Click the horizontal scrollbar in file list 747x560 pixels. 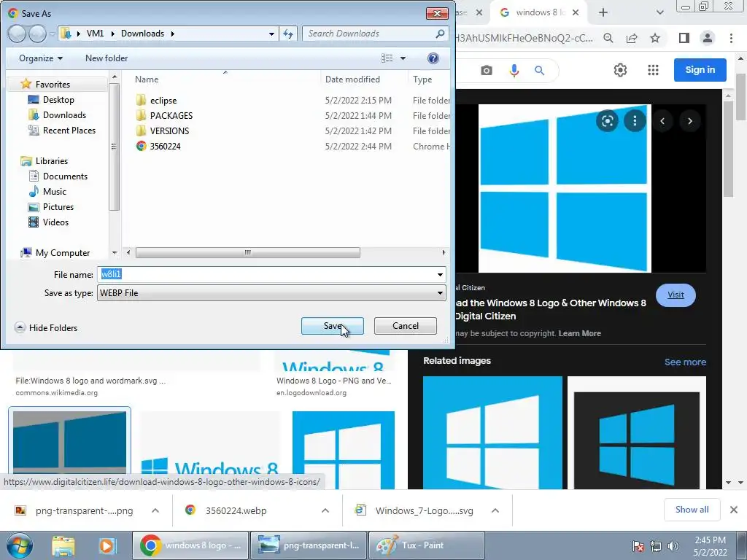tap(248, 252)
